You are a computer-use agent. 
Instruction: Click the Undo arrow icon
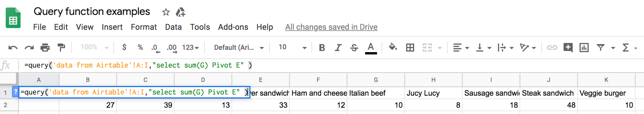point(13,48)
